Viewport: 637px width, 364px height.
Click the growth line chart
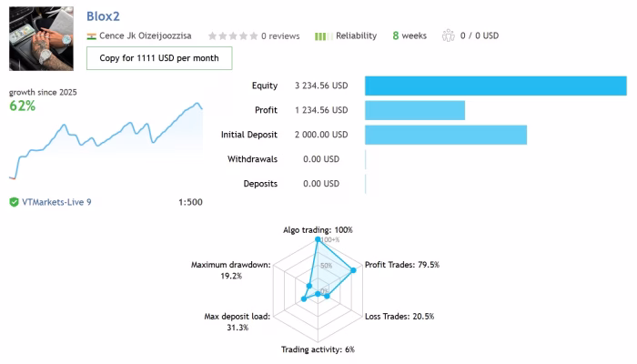106,140
